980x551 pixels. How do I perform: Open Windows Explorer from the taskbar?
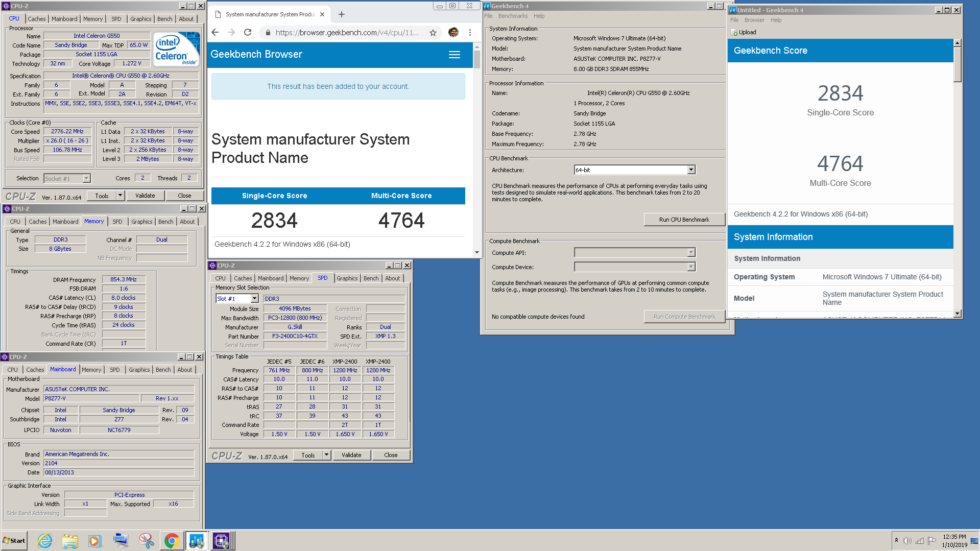point(70,540)
